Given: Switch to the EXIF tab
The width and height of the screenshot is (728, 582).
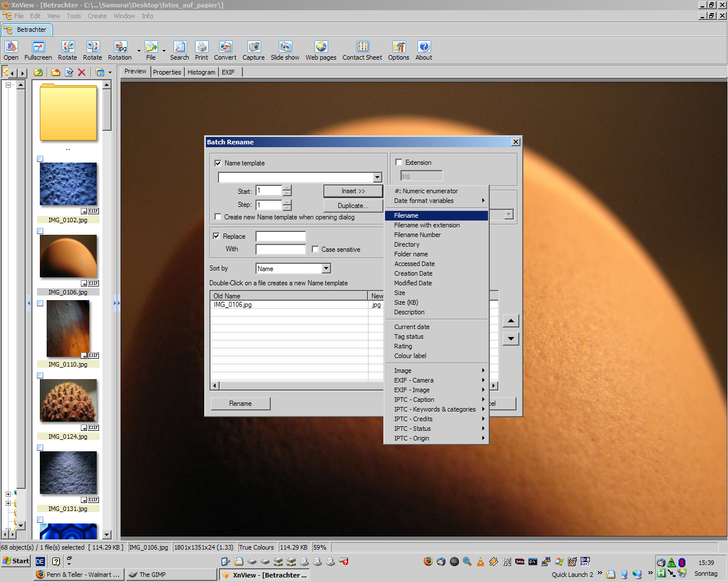Looking at the screenshot, I should [x=228, y=72].
